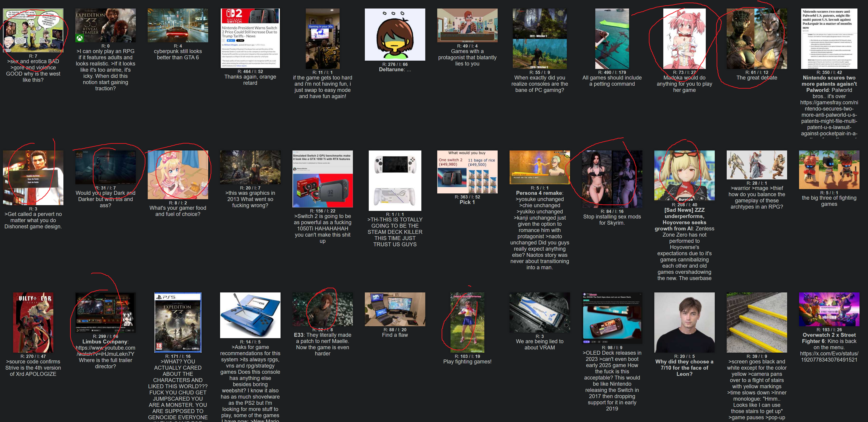Open the ZZZ Burnice thumbnail
The width and height of the screenshot is (868, 422).
(x=684, y=176)
